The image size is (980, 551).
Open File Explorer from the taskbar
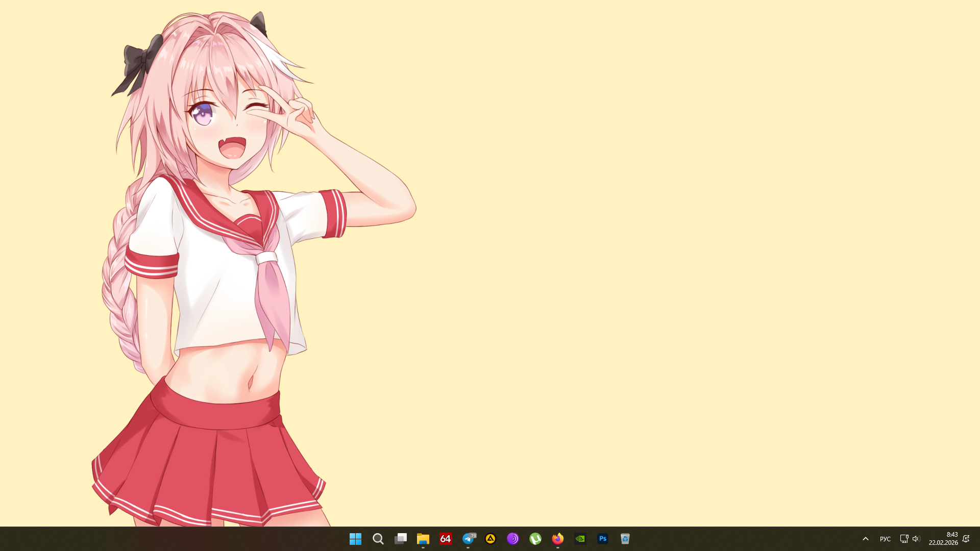click(423, 539)
